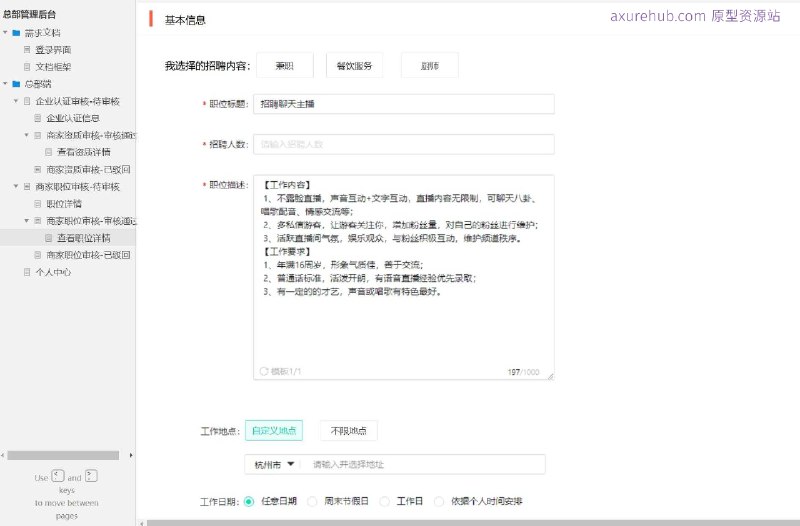Viewport: 800px width, 526px height.
Task: Select the 工作日 radio button
Action: pos(385,502)
